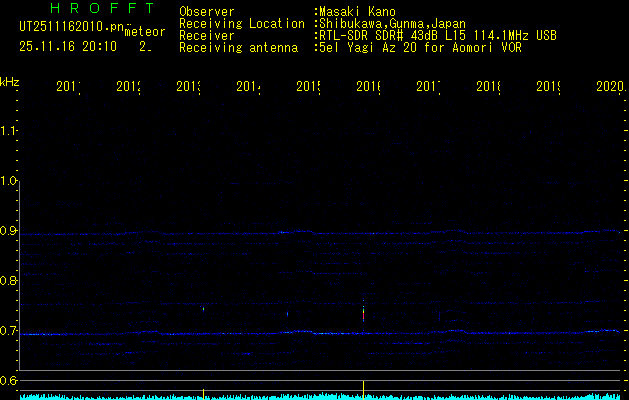Click the 25.11.16 20:10 timestamp
629x400 pixels.
(68, 46)
